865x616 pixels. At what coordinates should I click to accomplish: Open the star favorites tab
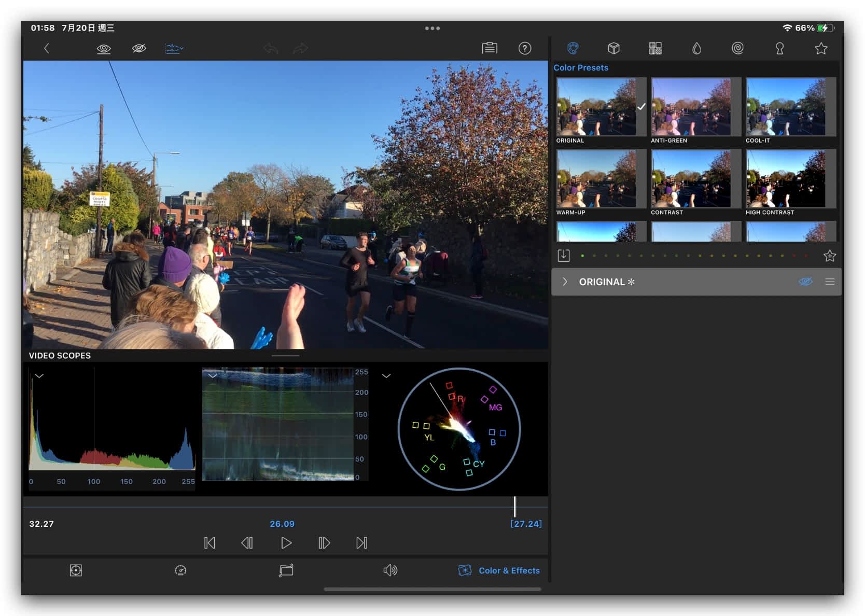[x=821, y=48]
